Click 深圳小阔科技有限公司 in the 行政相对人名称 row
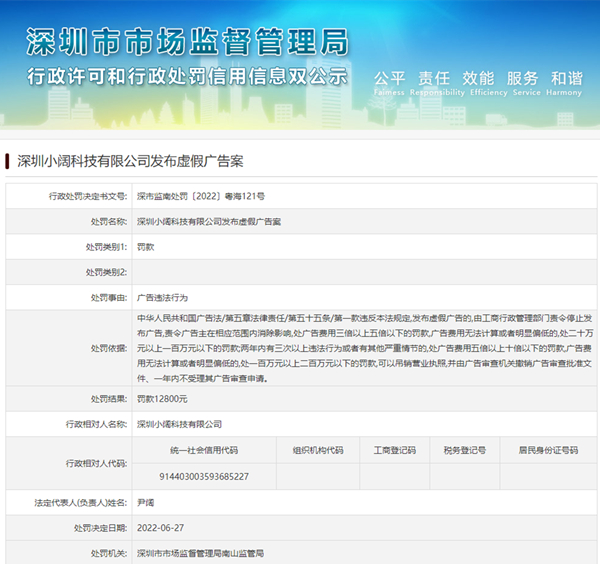 point(180,424)
